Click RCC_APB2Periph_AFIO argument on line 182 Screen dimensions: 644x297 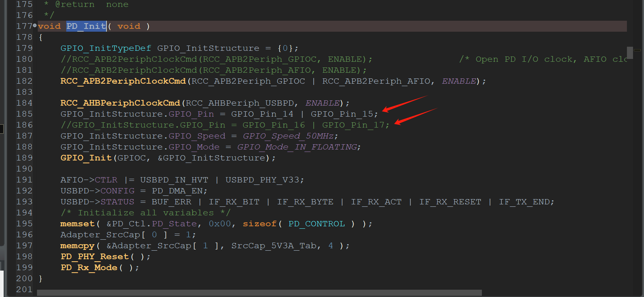tap(376, 81)
